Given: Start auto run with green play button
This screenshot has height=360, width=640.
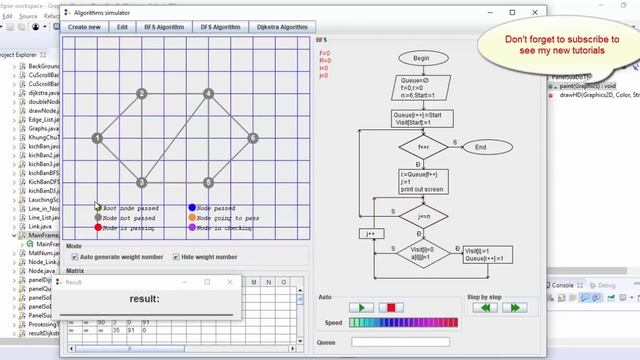Looking at the screenshot, I should click(x=361, y=307).
